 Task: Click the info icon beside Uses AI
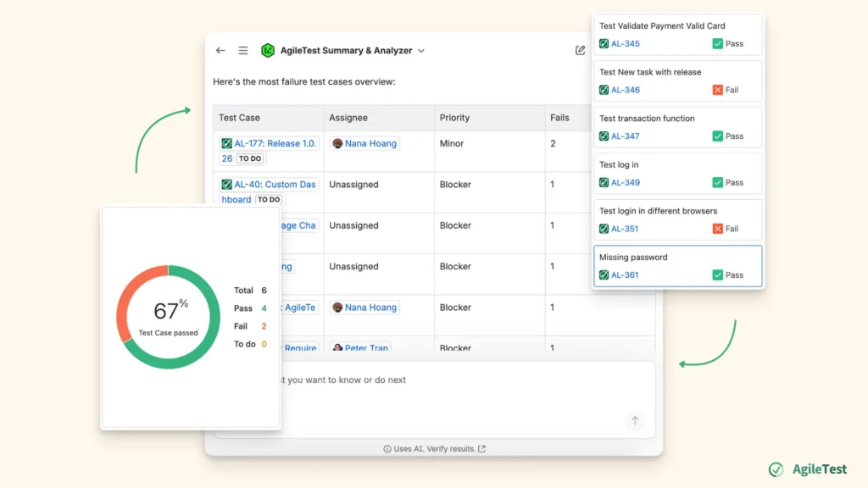coord(387,449)
